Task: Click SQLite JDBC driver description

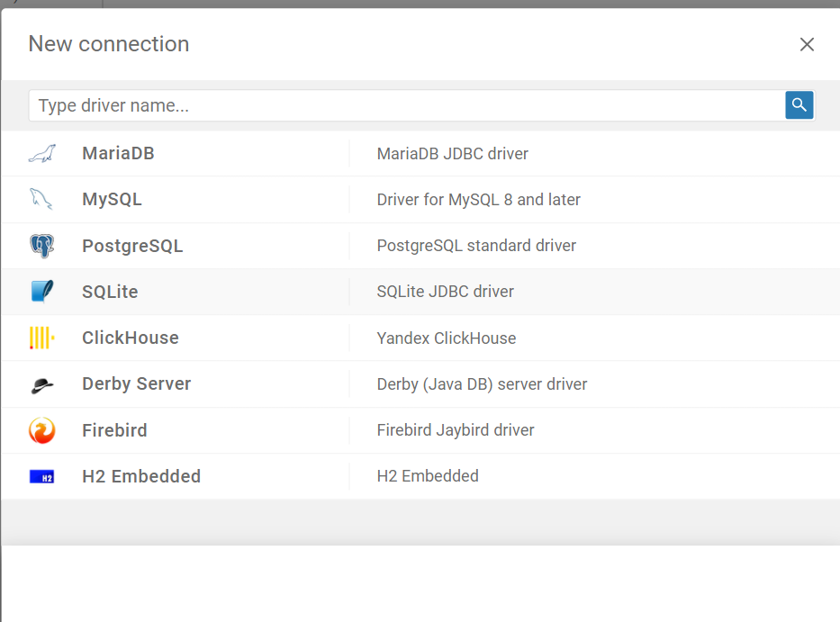Action: (445, 292)
